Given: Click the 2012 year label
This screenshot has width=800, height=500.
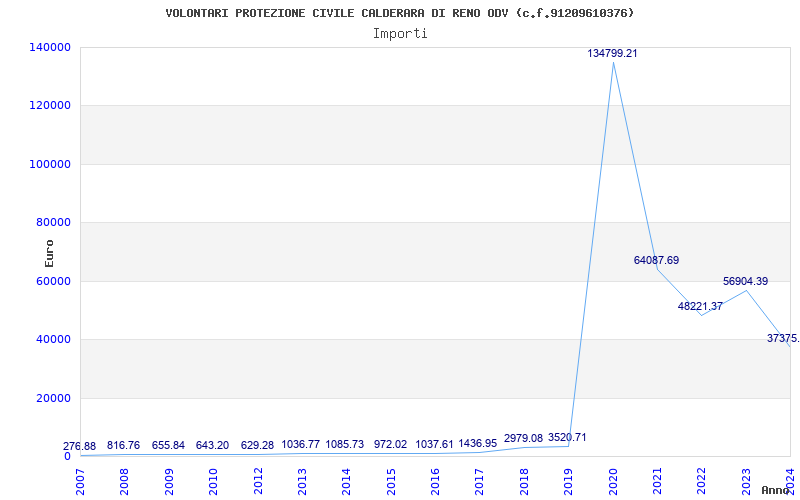Looking at the screenshot, I should coord(258,482).
